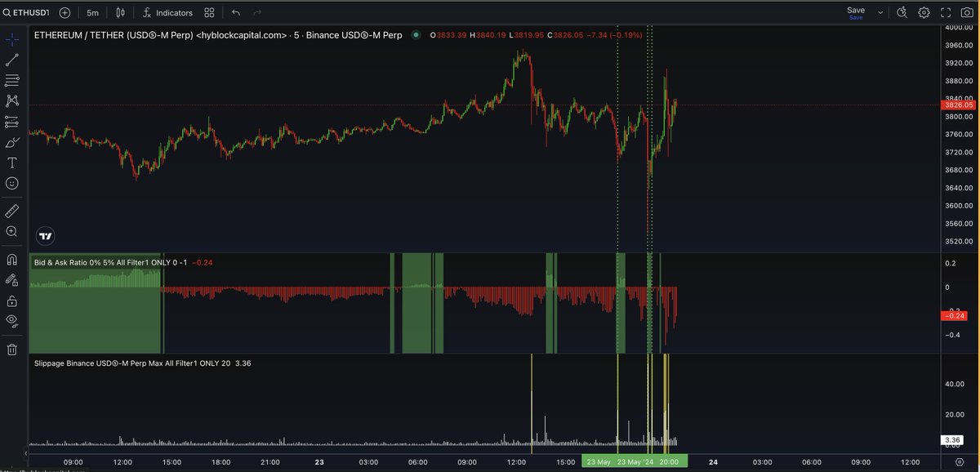Open indicator templates grid icon
Screen dimensions: 980x472
point(210,13)
